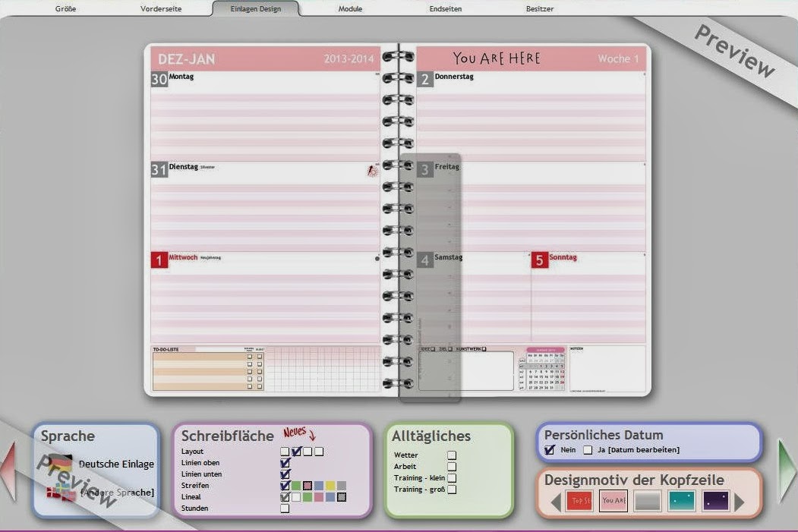
Task: Click the transparent ruler on planner spine
Action: [430, 278]
